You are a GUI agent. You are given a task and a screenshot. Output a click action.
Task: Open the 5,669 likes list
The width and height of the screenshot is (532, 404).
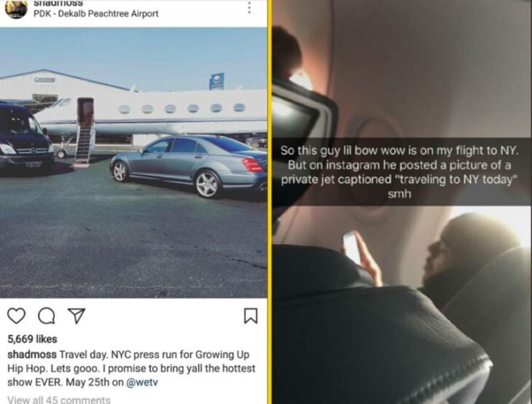(32, 339)
